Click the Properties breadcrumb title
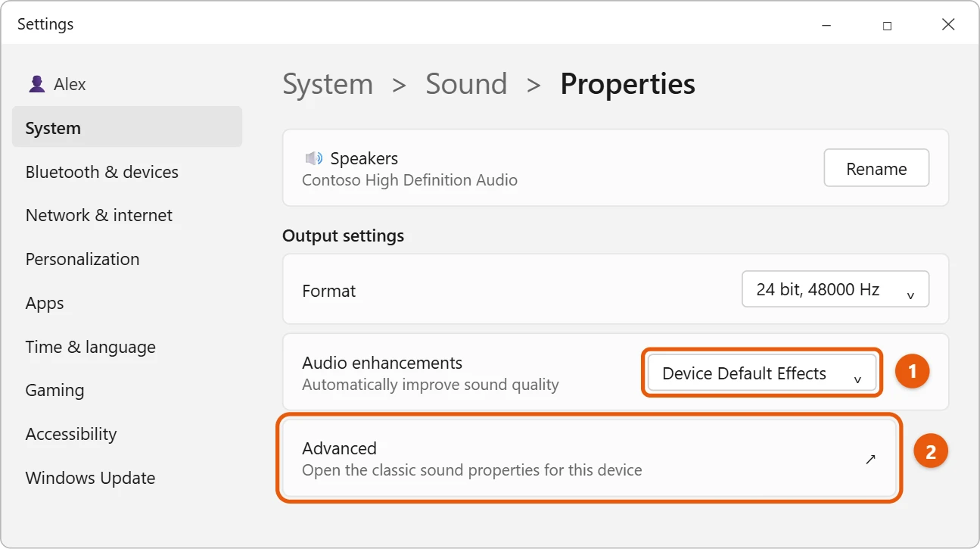Image resolution: width=980 pixels, height=549 pixels. click(627, 84)
